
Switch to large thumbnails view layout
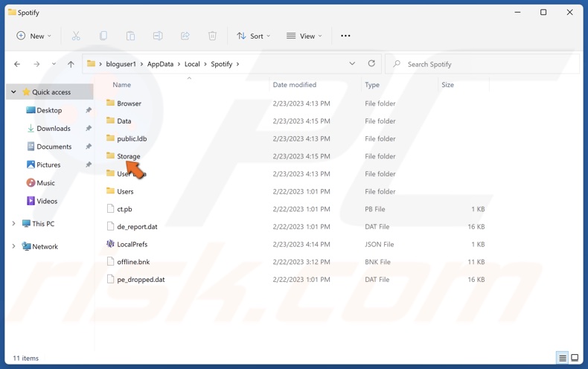point(575,358)
